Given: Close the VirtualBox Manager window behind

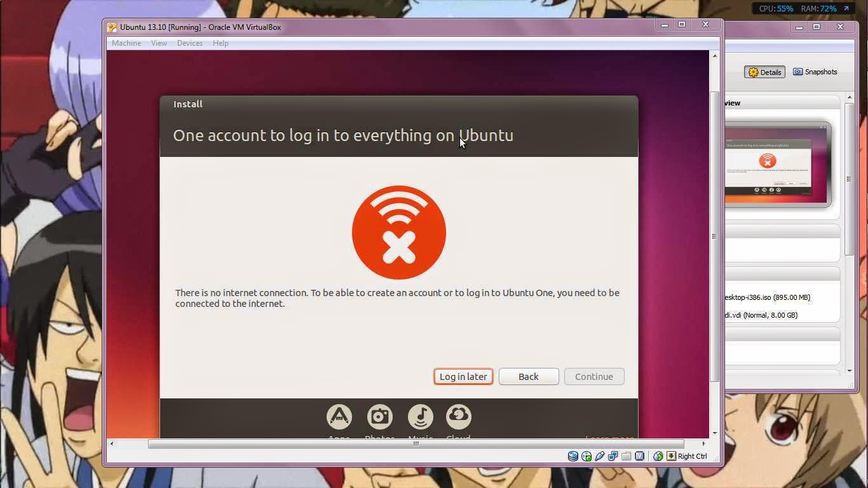Looking at the screenshot, I should [840, 27].
